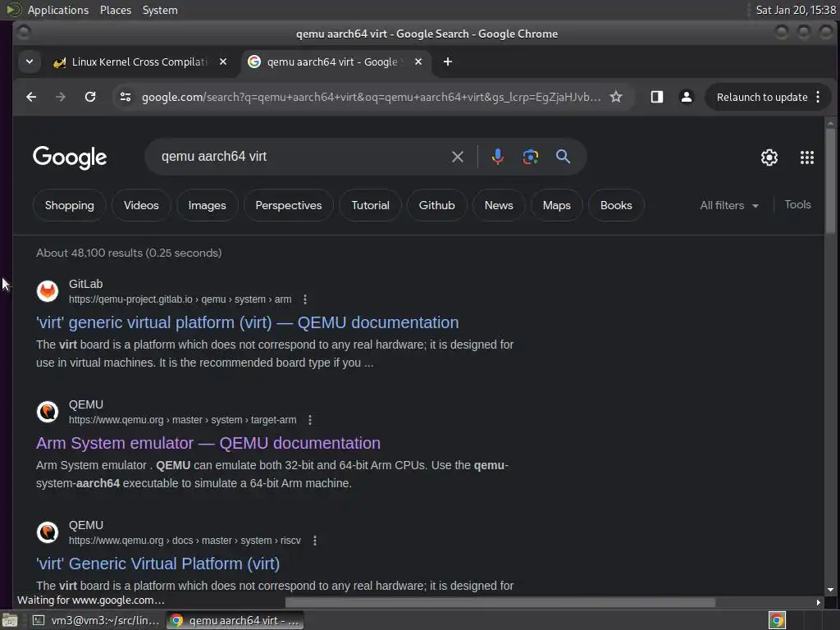Open 'virt' Generic Virtual Platform riscv link
This screenshot has height=630, width=840.
pyautogui.click(x=158, y=564)
